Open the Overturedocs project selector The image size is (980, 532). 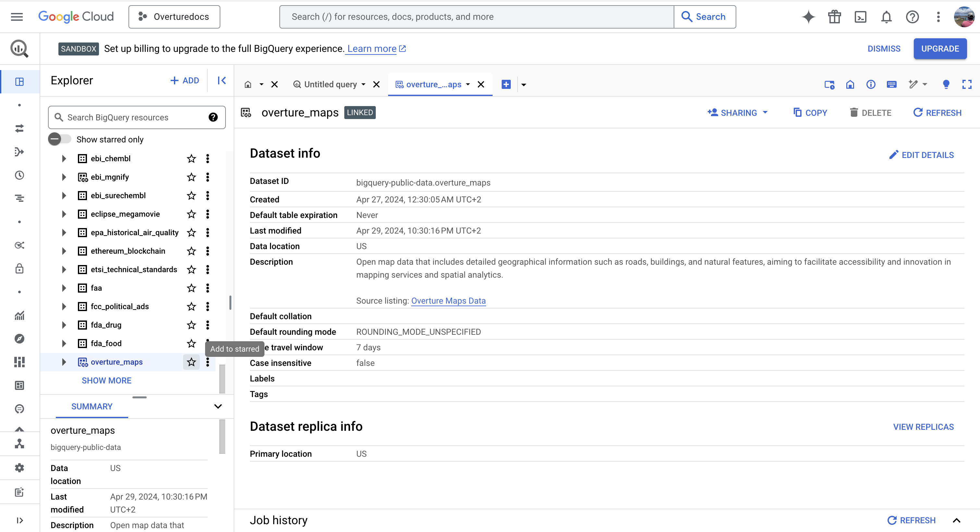(x=174, y=17)
